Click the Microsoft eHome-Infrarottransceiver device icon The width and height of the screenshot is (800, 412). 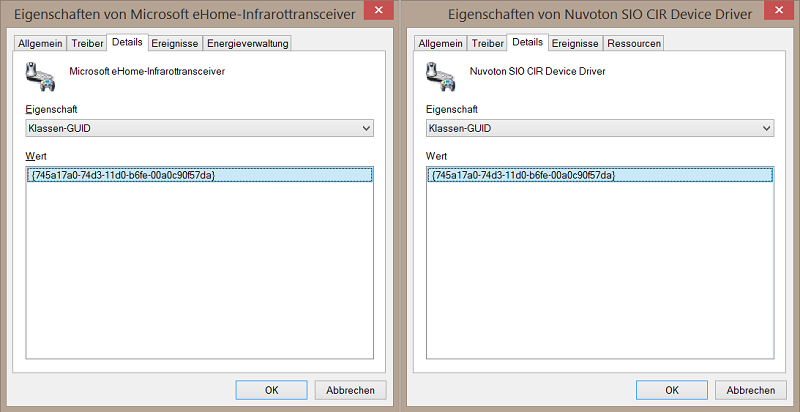[x=39, y=77]
